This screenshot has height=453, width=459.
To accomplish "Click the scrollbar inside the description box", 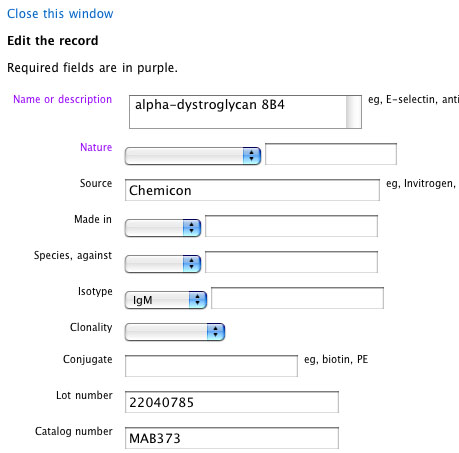I will 353,112.
